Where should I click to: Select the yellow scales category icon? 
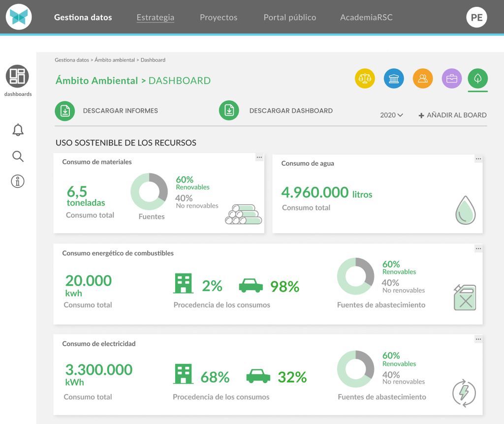(x=365, y=78)
